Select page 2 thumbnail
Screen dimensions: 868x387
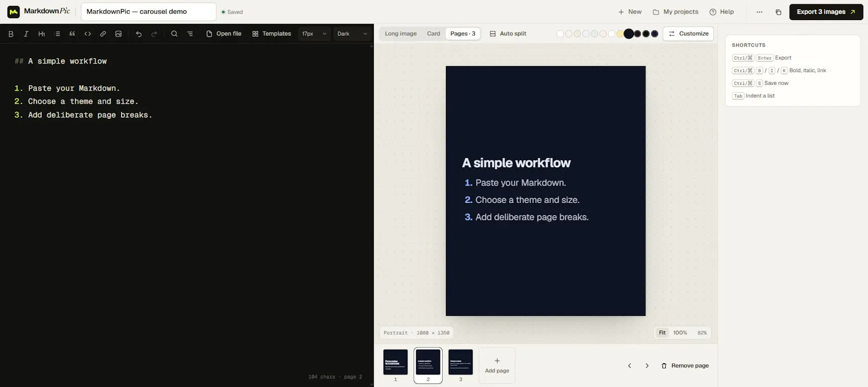coord(428,365)
